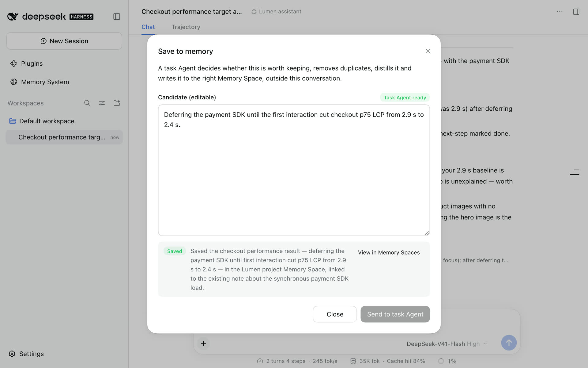The height and width of the screenshot is (368, 588).
Task: Open View in Memory Spaces link
Action: point(389,252)
